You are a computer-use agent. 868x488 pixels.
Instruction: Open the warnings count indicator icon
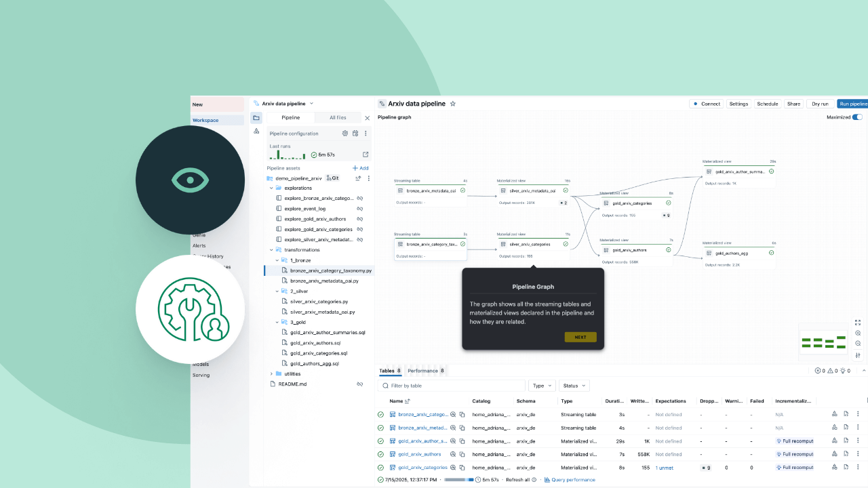831,371
